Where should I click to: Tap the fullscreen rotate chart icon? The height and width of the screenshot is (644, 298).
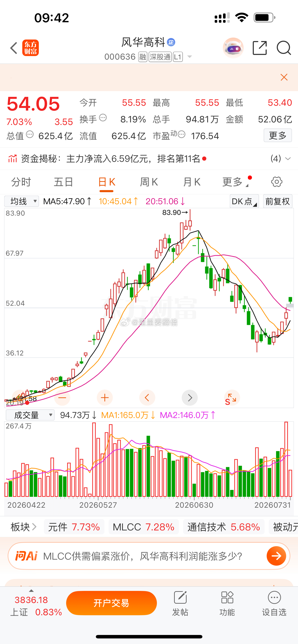click(232, 398)
